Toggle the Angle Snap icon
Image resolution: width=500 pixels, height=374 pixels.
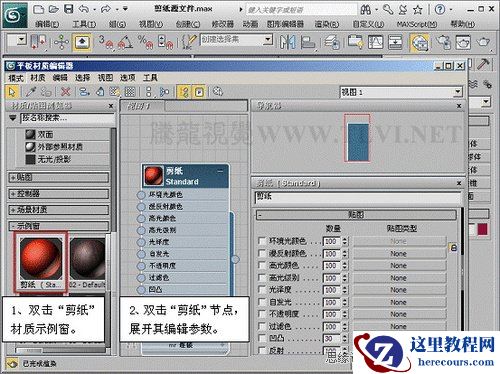[x=125, y=42]
